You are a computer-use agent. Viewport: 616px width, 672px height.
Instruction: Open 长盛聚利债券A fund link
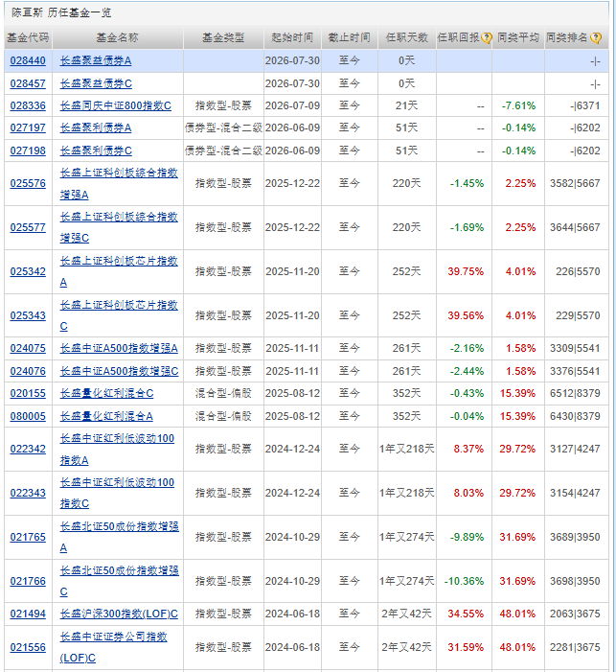click(96, 127)
